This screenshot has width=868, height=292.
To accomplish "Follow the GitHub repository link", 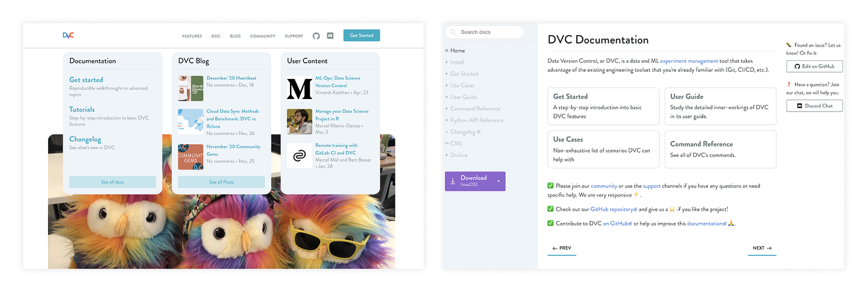I will 614,209.
